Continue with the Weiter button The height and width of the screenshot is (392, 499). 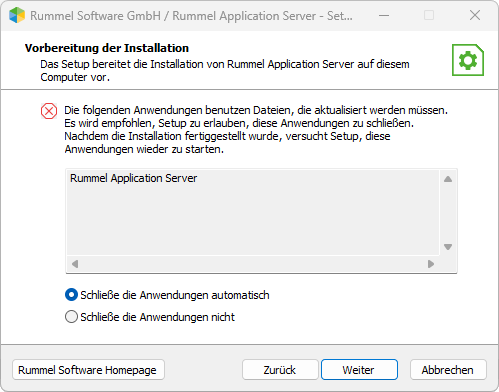[x=359, y=370]
